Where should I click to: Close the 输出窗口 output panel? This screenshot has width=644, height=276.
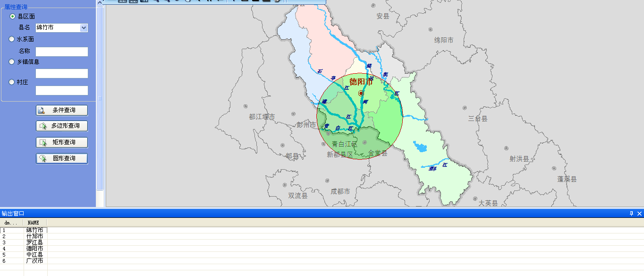click(x=639, y=213)
